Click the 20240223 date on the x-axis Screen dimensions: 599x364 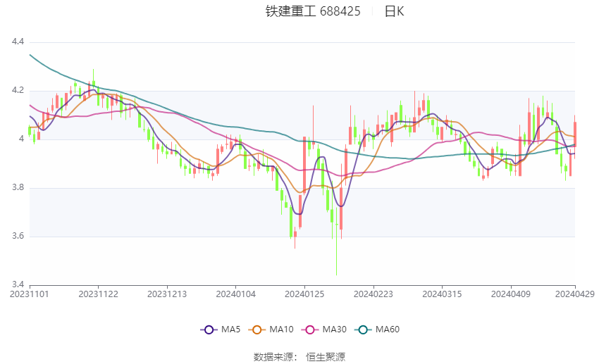coord(373,293)
